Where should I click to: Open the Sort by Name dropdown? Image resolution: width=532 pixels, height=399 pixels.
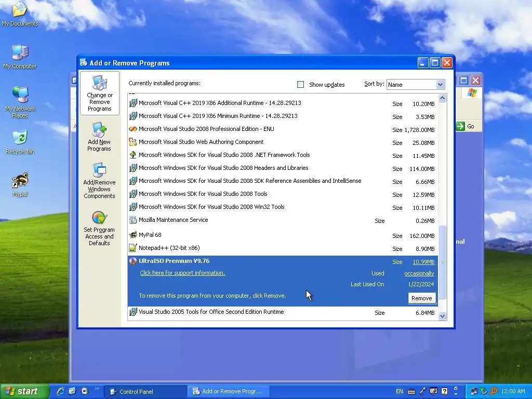(440, 85)
